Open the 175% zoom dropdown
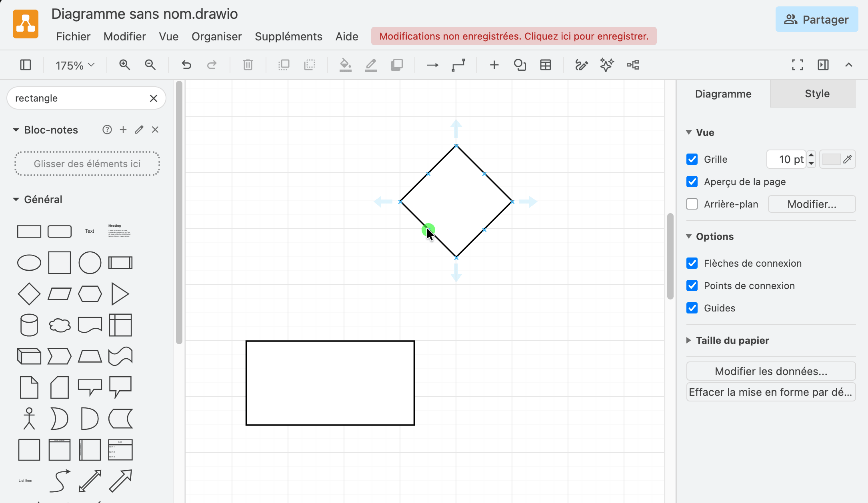The image size is (868, 503). [75, 65]
